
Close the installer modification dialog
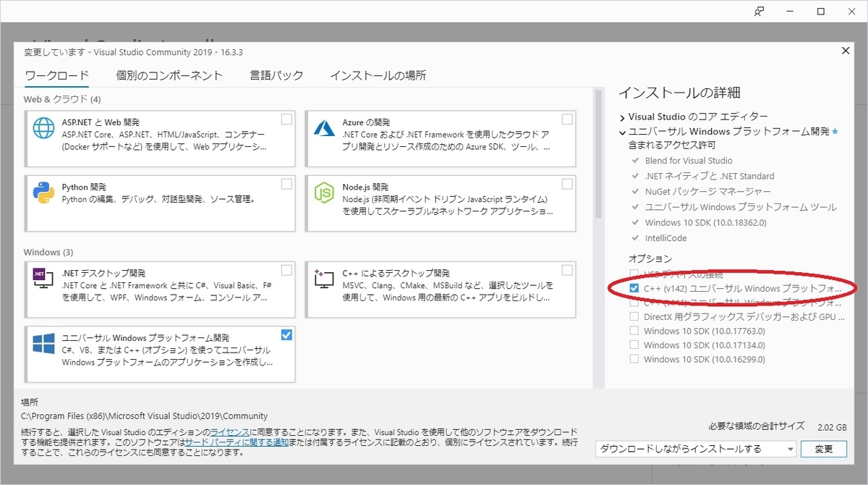pyautogui.click(x=846, y=51)
